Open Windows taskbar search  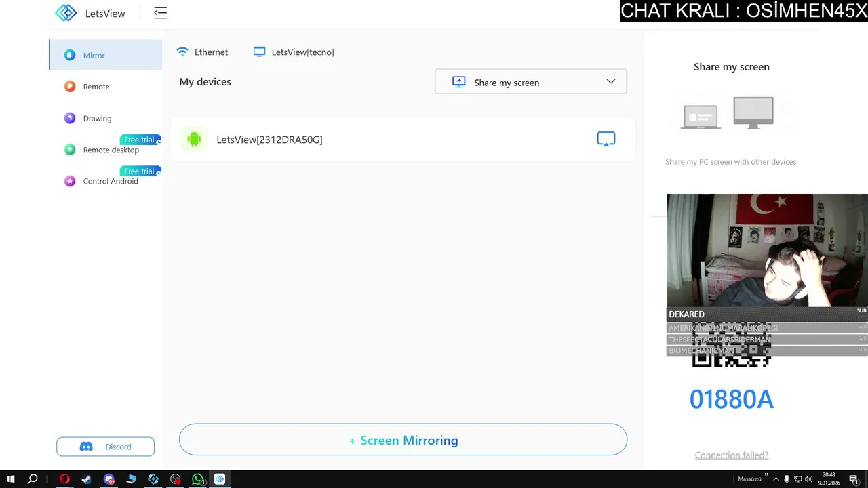pos(32,479)
